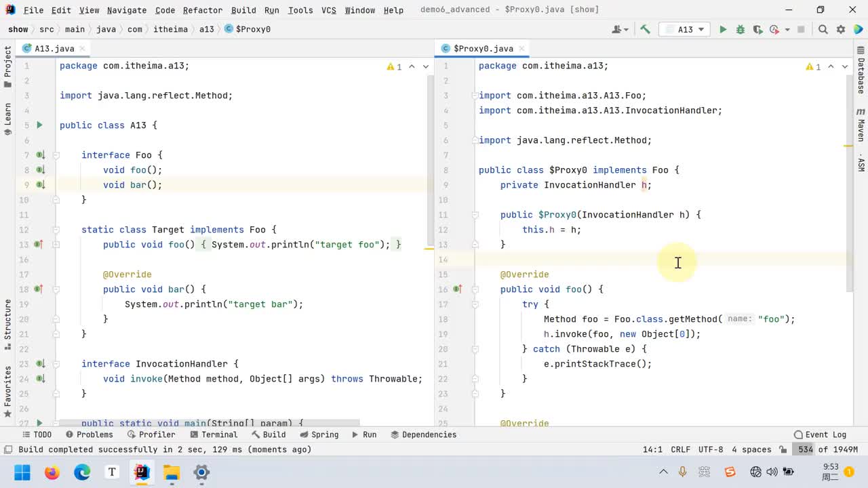Open IntelliJ IDEA from Windows taskbar
The image size is (868, 488).
pos(142,472)
